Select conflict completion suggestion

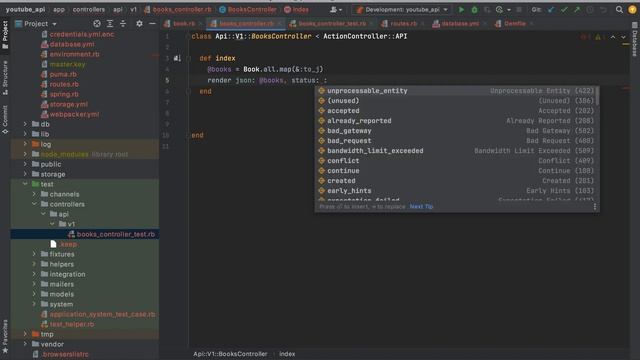point(456,161)
